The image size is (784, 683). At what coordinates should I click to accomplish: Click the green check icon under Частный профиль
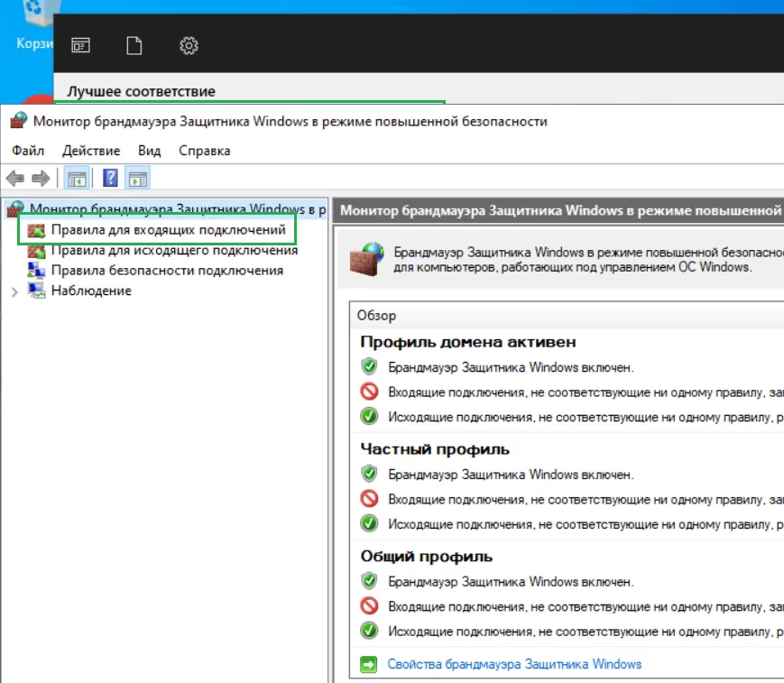tap(369, 523)
